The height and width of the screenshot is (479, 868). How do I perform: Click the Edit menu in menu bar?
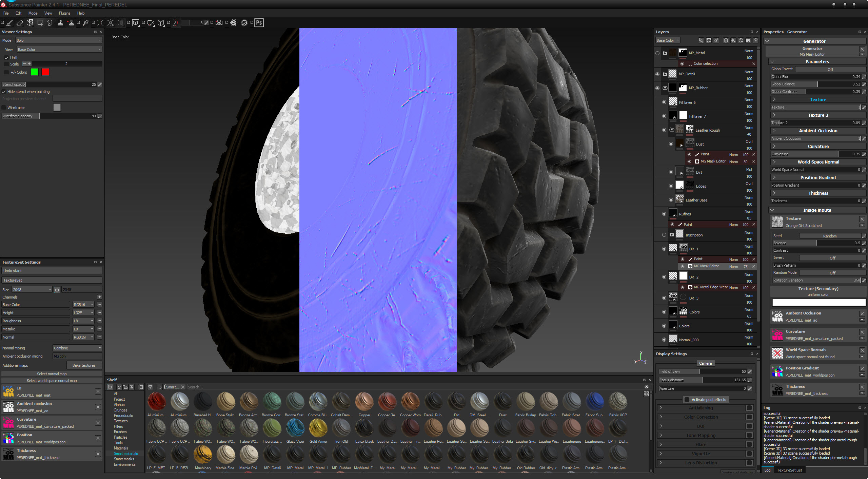click(x=18, y=13)
